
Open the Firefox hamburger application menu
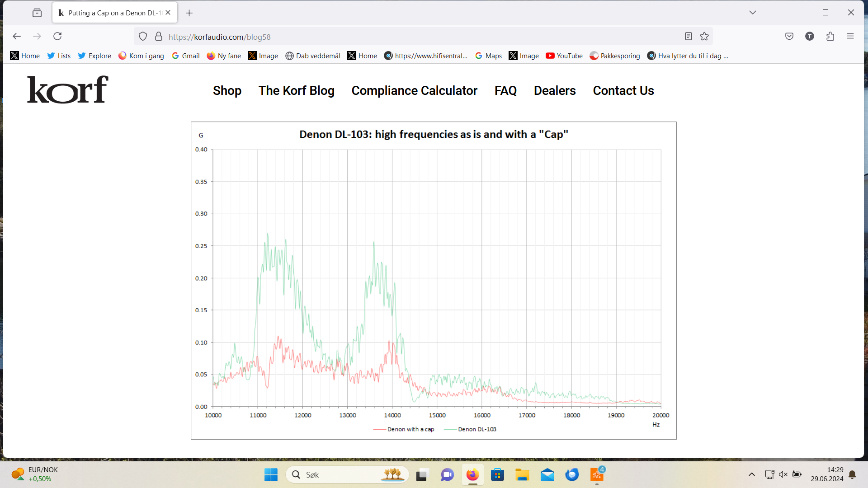(x=850, y=37)
